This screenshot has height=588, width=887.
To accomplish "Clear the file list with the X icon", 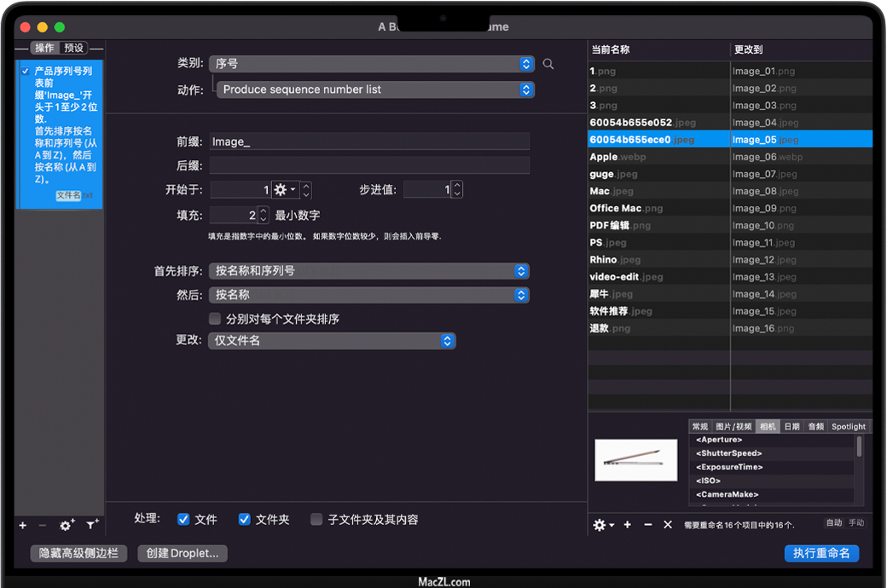I will tap(668, 525).
